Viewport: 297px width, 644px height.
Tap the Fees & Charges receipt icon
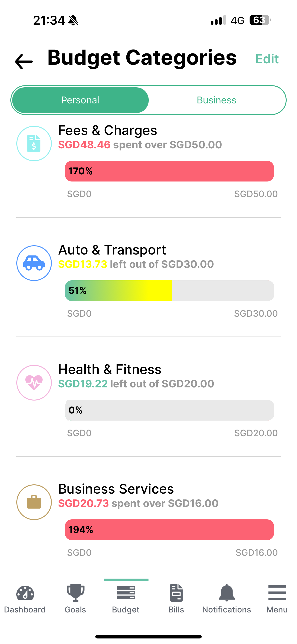[34, 143]
